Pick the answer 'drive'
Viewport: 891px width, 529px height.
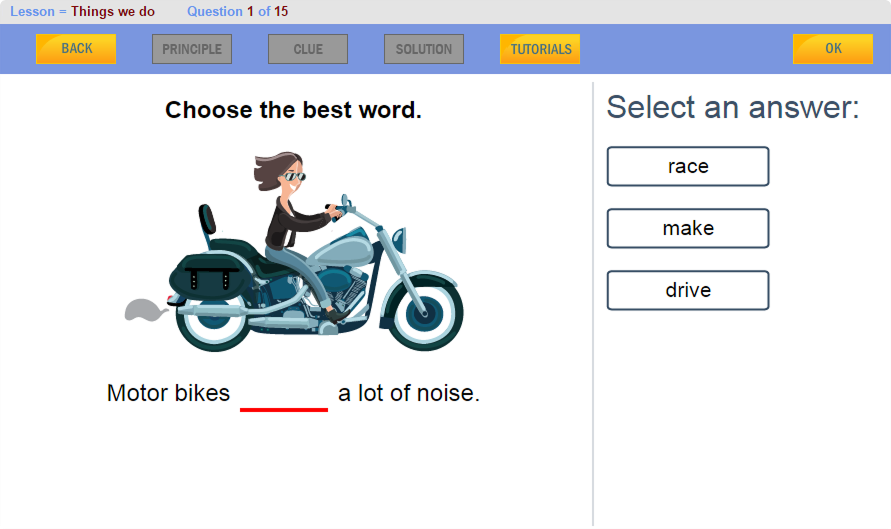[x=688, y=291]
